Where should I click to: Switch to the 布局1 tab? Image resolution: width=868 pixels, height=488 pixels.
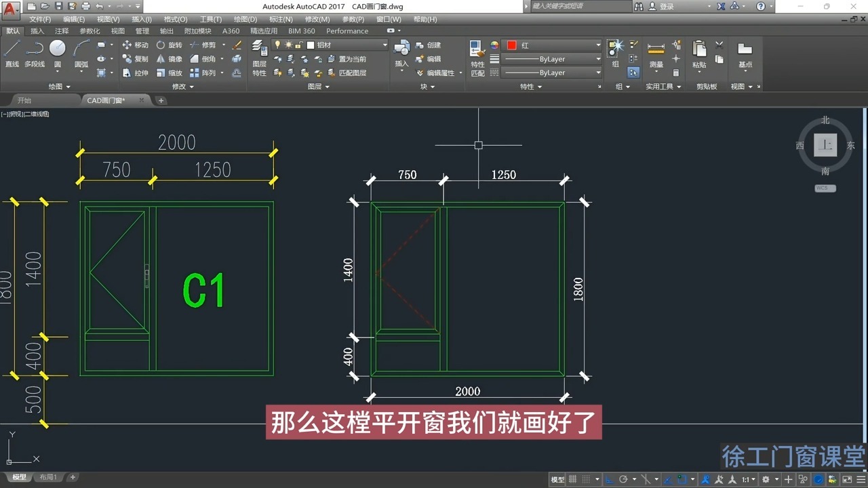coord(48,476)
